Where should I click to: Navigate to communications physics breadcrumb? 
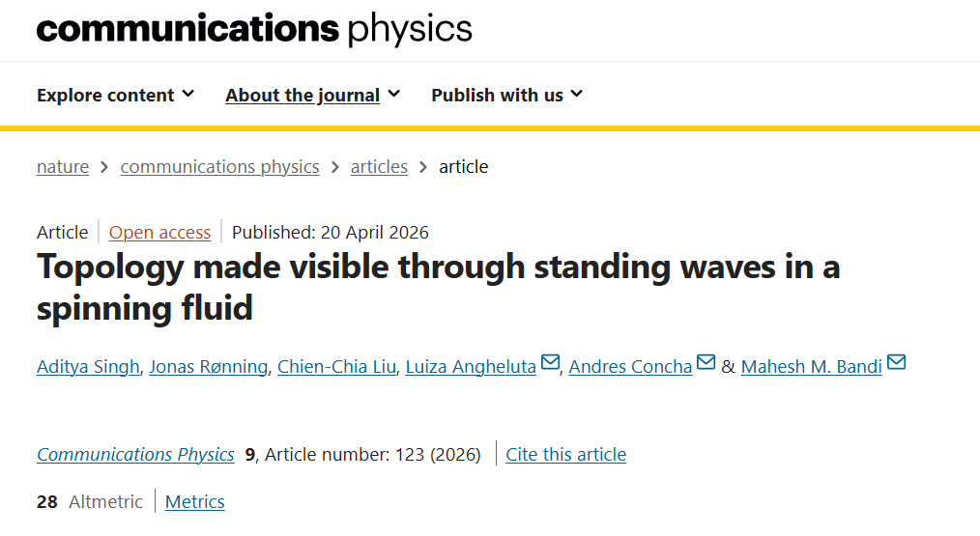click(219, 166)
